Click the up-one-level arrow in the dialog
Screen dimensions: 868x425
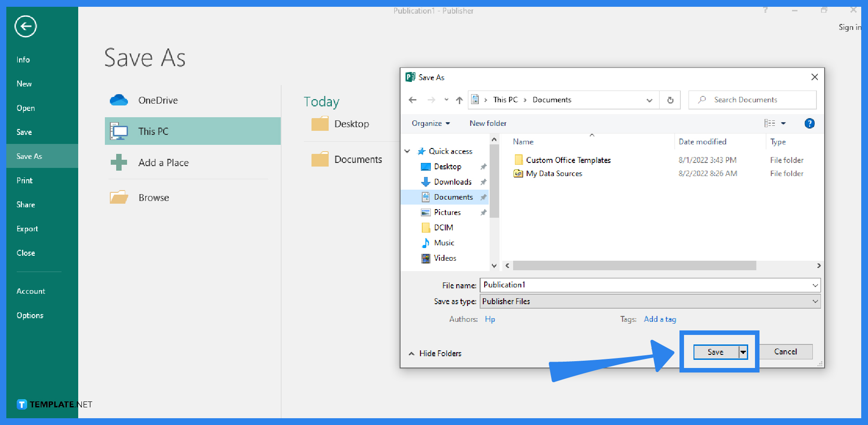tap(459, 100)
